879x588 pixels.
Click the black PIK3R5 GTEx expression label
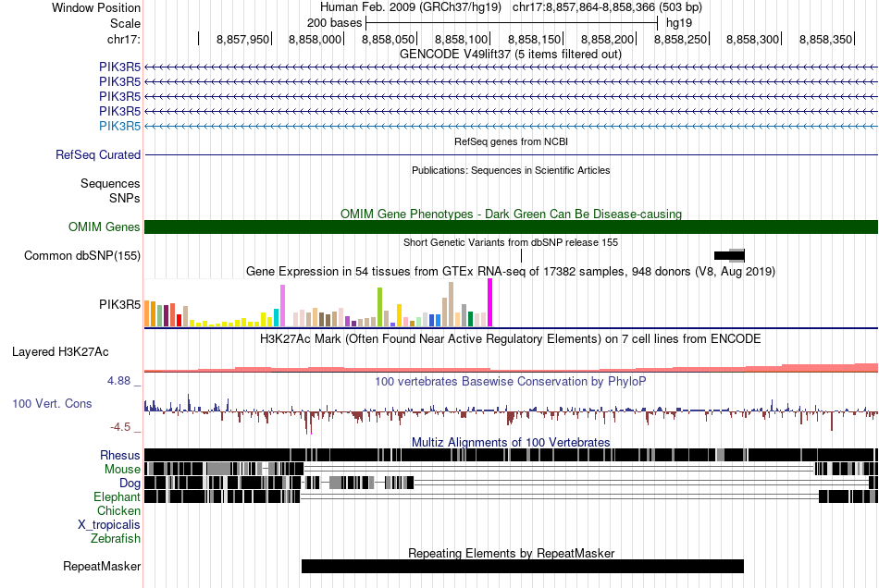(x=119, y=305)
